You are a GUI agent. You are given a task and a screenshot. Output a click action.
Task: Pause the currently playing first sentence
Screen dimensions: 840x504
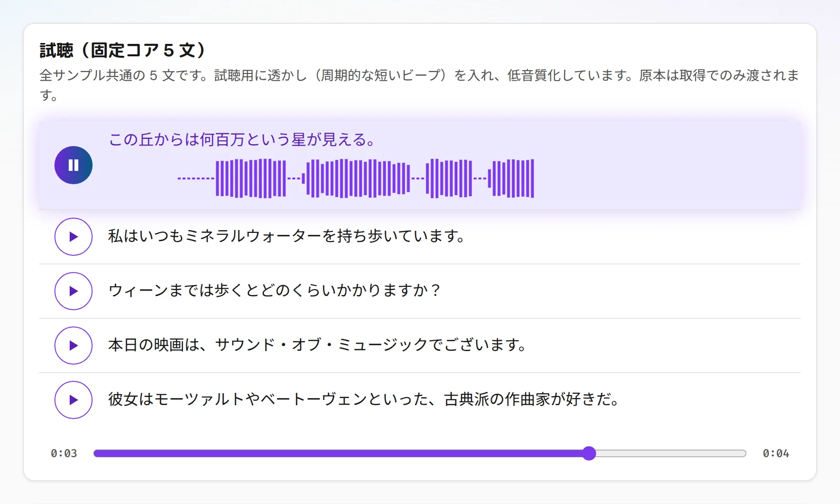(x=73, y=165)
